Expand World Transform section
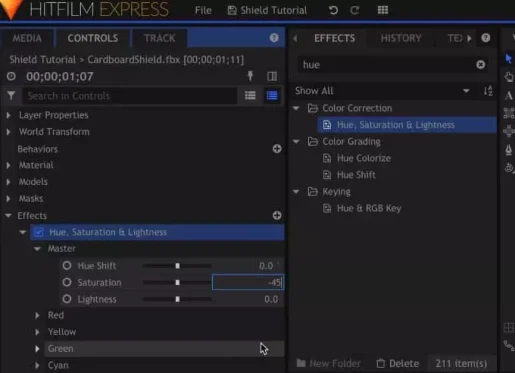The height and width of the screenshot is (373, 515). [x=8, y=132]
